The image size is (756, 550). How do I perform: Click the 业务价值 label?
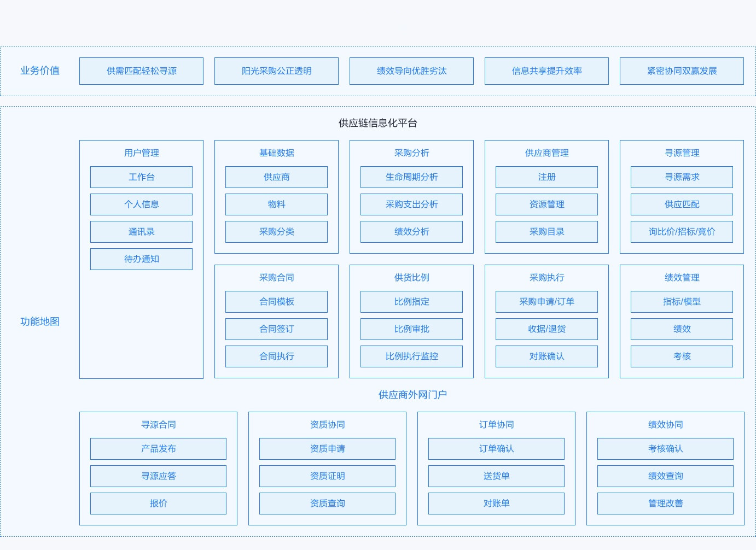point(40,71)
